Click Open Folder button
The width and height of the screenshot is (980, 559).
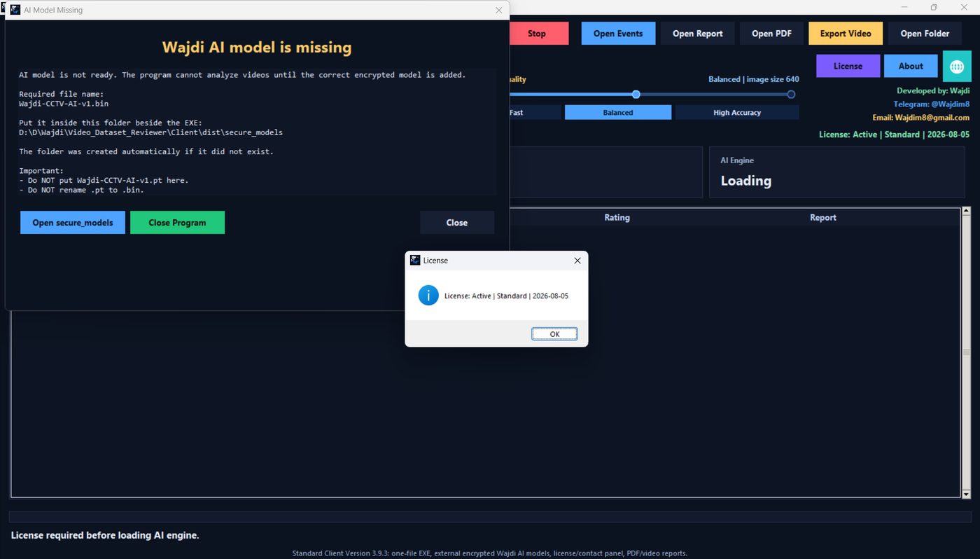pyautogui.click(x=925, y=34)
